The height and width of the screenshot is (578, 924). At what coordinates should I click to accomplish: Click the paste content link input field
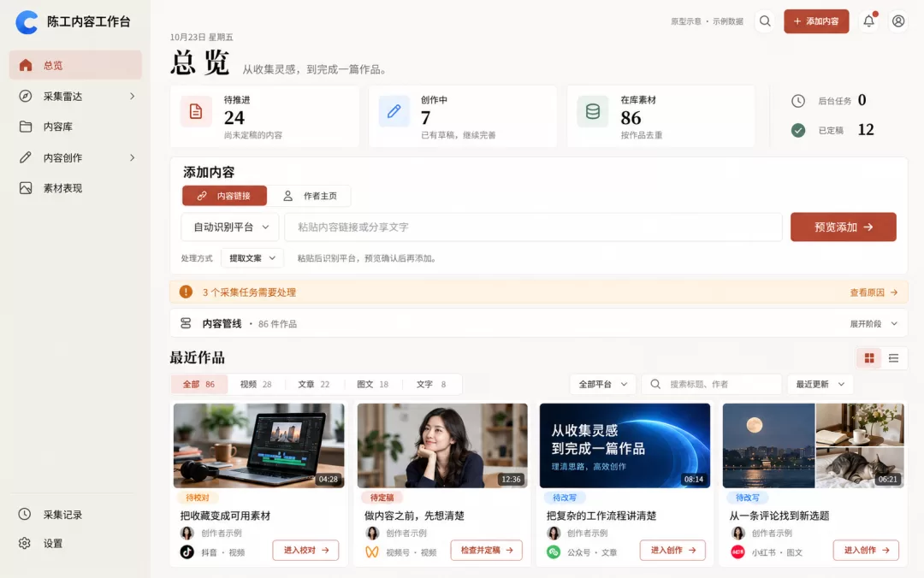click(533, 227)
